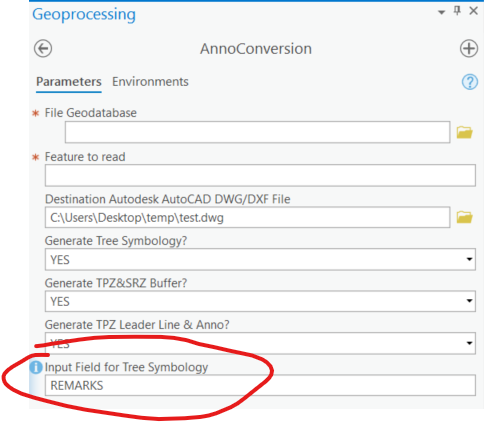Switch to the Environments tab
The width and height of the screenshot is (484, 422).
(150, 82)
